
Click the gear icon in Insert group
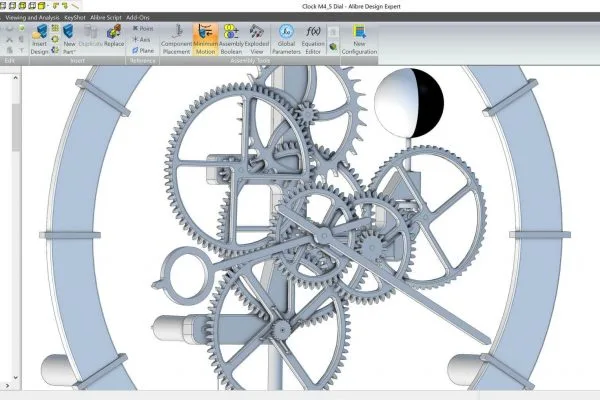click(x=55, y=39)
